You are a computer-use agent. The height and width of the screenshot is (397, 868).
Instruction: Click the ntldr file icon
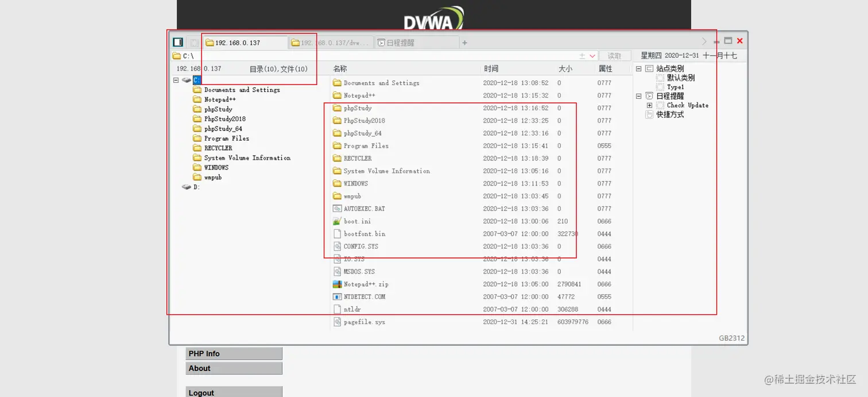pos(338,309)
